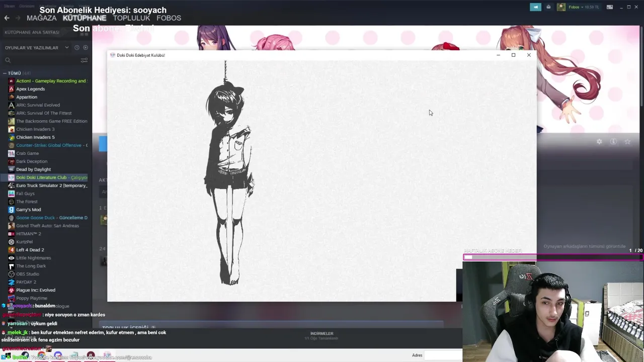Click OBS Studio entry icon
Screen dimensions: 644x362
(11, 274)
